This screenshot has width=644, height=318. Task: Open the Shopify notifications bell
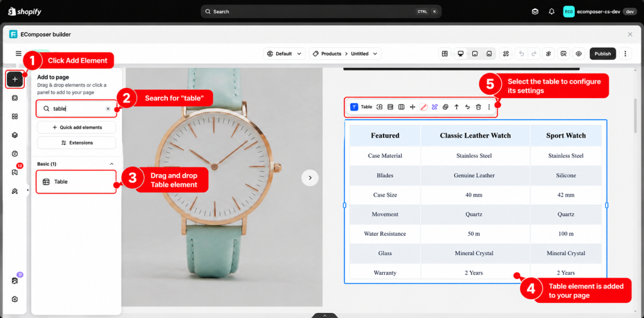[x=552, y=11]
